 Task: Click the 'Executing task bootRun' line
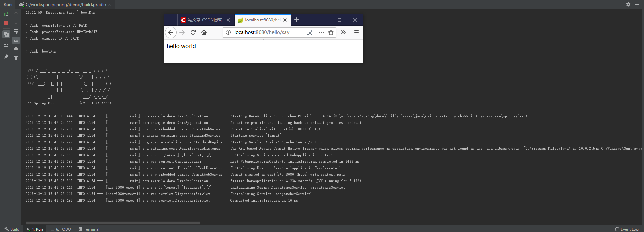pyautogui.click(x=64, y=12)
